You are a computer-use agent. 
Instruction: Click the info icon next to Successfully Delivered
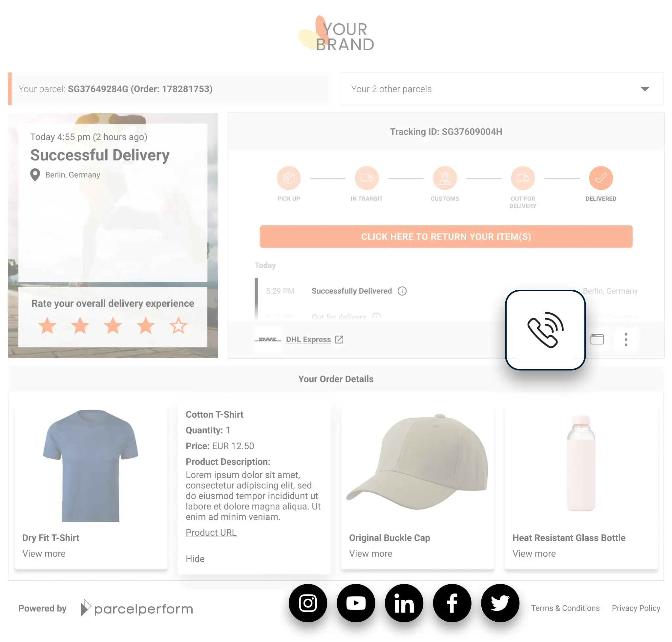[402, 291]
